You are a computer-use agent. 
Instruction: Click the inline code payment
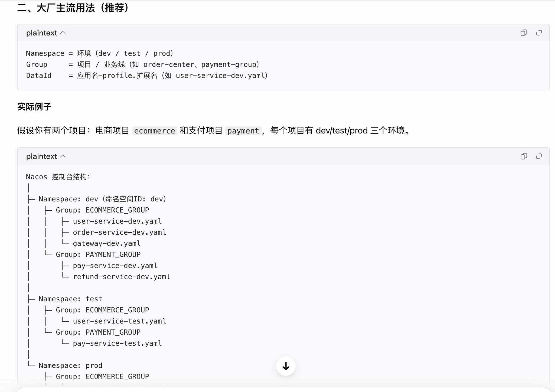click(243, 131)
